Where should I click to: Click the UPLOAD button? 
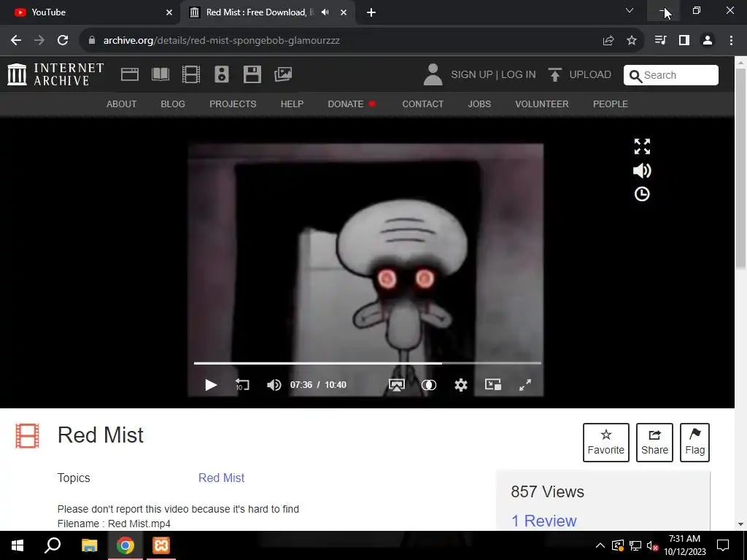tap(580, 75)
